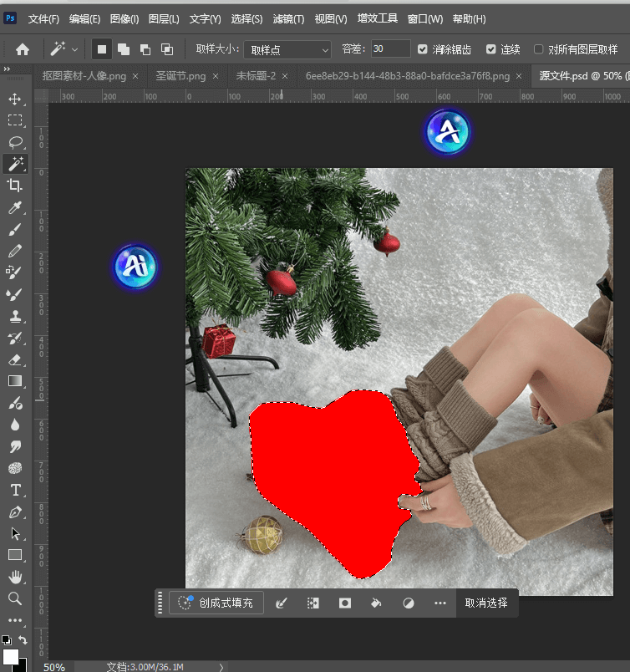Switch to the 圣诞节.png document tab
The height and width of the screenshot is (672, 630).
pos(180,76)
